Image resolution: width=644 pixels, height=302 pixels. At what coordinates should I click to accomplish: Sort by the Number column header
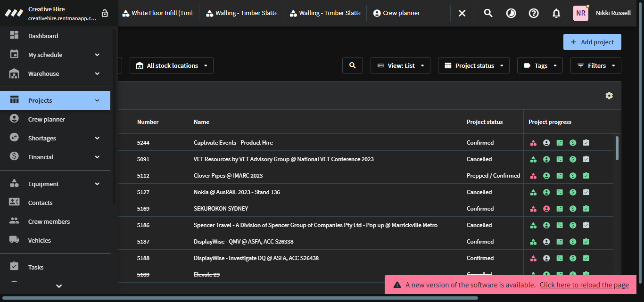148,122
